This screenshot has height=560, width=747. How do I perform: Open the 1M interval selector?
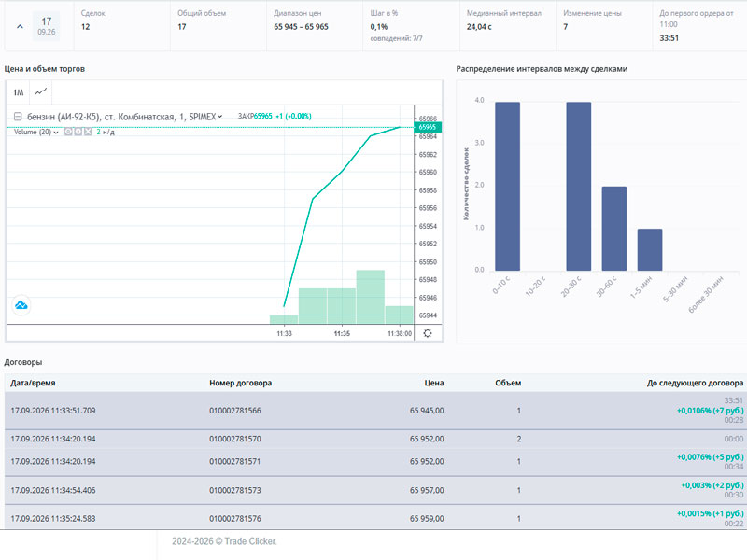[18, 92]
